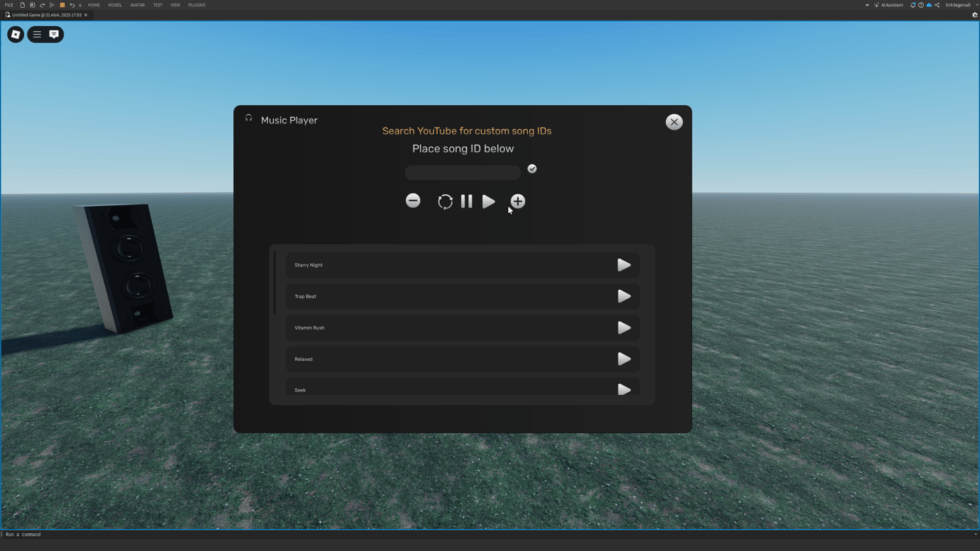Select the Untitled Game document tab
The height and width of the screenshot is (551, 980).
[x=46, y=15]
